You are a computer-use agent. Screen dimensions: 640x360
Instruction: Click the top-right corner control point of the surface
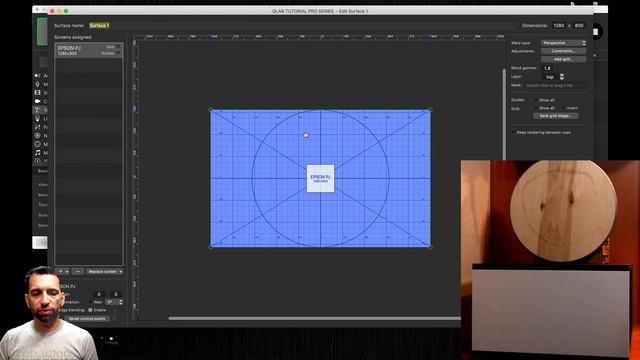pyautogui.click(x=430, y=110)
